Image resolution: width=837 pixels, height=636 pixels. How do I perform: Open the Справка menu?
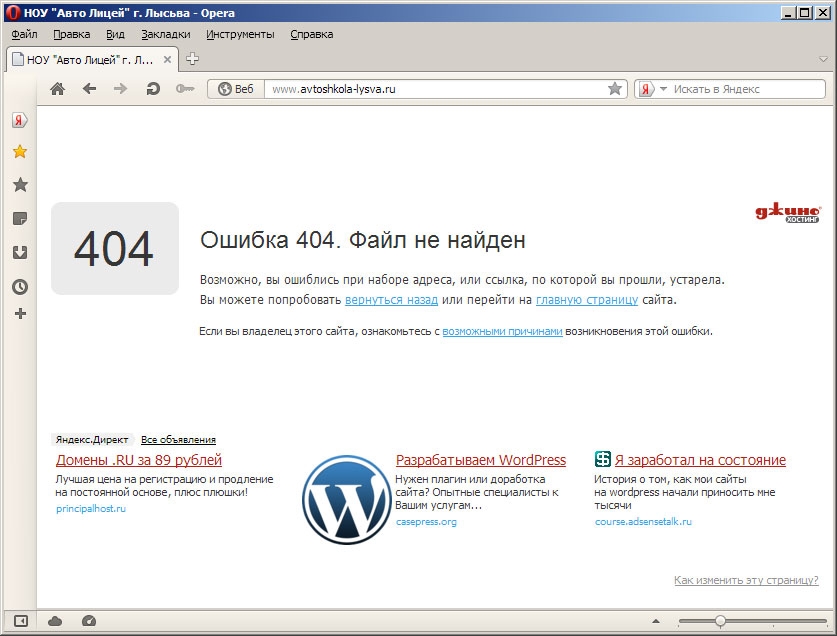coord(312,34)
